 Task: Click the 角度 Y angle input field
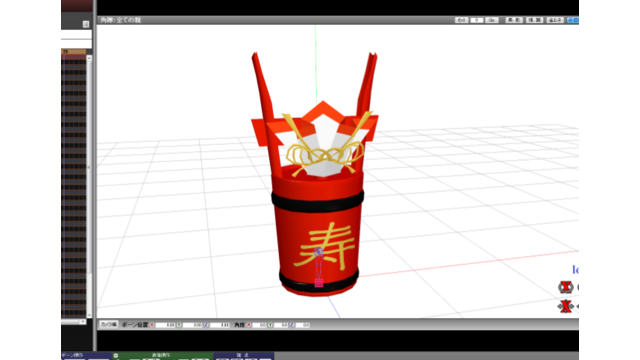[281, 325]
